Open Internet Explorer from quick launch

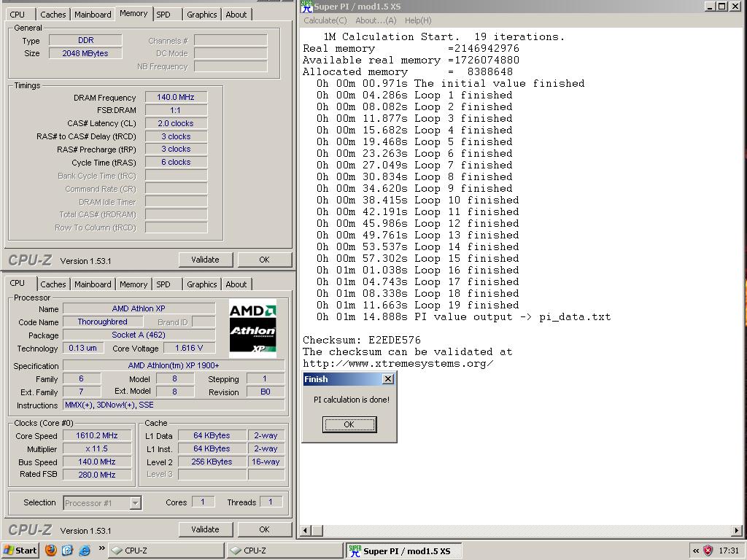85,551
